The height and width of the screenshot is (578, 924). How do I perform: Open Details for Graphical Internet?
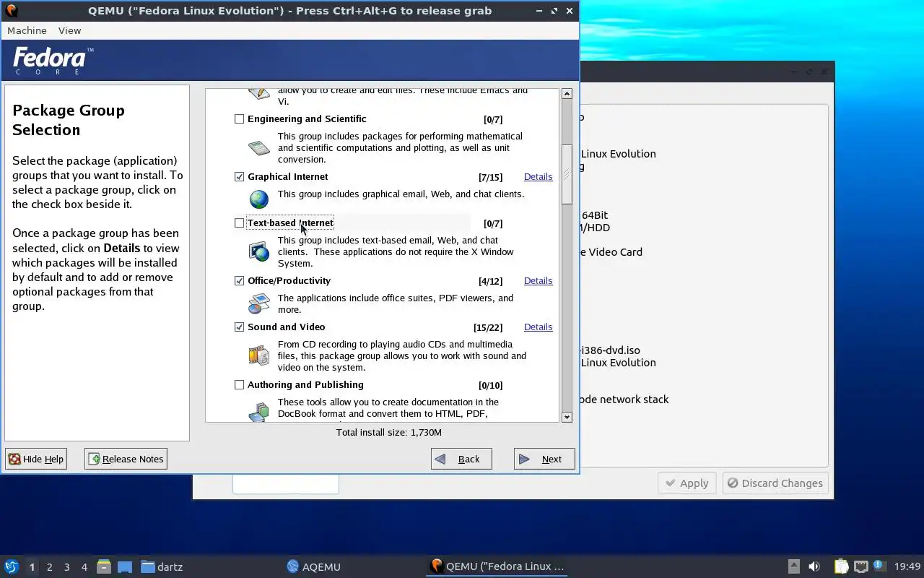538,177
